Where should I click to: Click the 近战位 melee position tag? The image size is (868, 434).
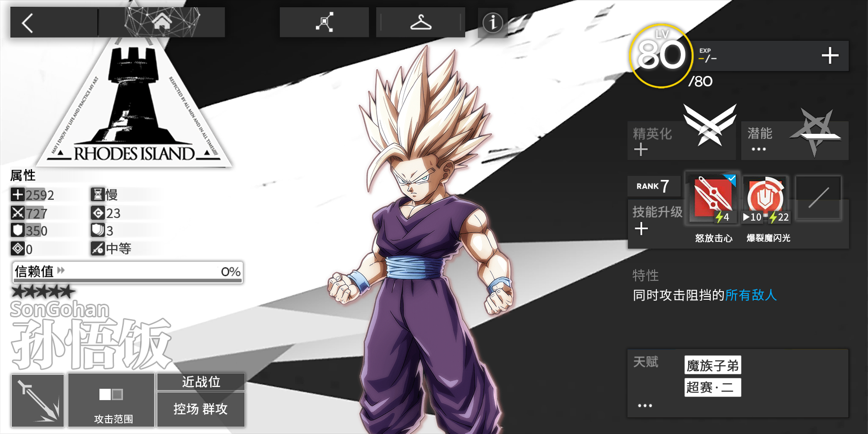pyautogui.click(x=201, y=382)
